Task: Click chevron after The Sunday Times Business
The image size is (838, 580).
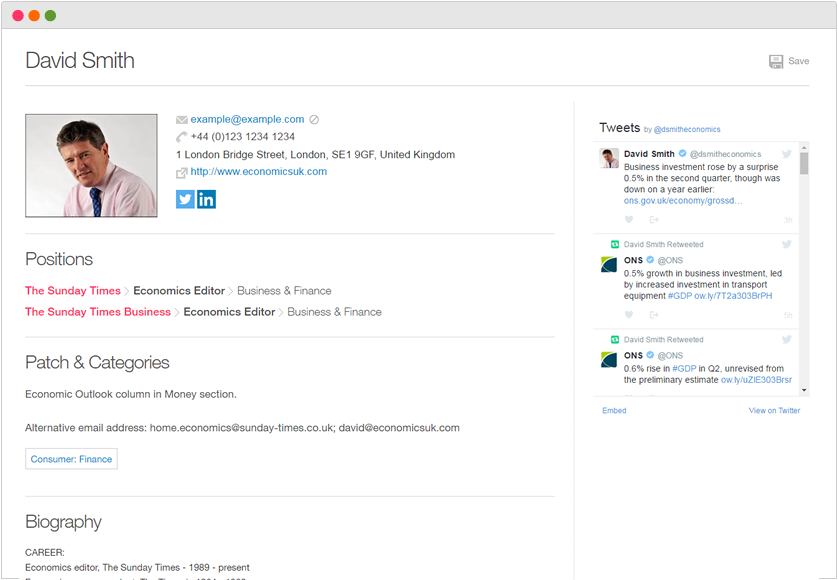Action: pyautogui.click(x=177, y=313)
